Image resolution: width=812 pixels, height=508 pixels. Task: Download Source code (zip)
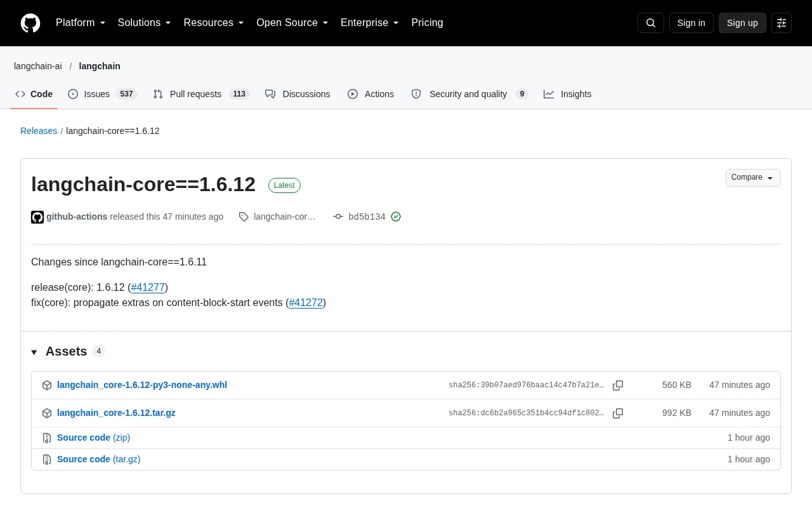click(x=93, y=438)
